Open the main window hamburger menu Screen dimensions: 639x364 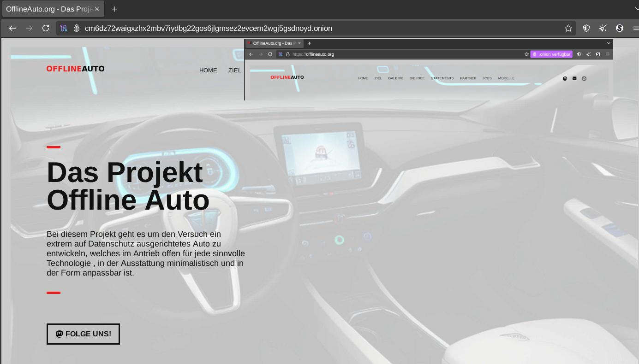636,28
